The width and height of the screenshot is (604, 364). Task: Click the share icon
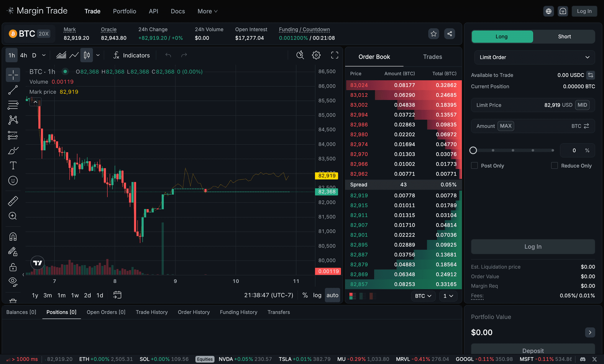[449, 34]
